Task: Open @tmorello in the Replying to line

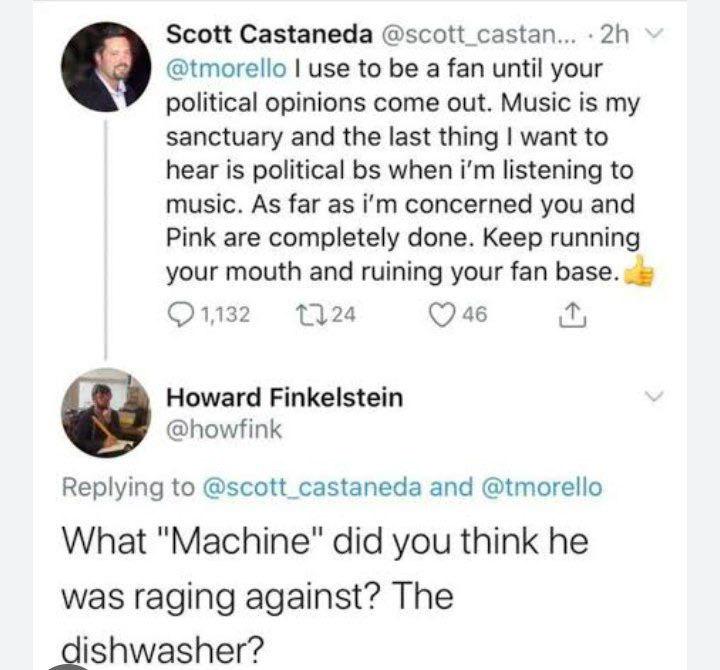Action: click(x=544, y=487)
